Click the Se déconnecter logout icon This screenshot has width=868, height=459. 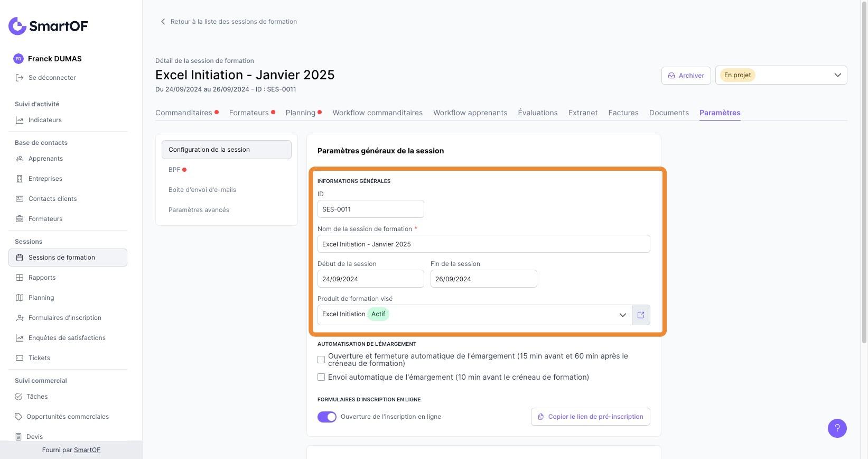[x=20, y=78]
